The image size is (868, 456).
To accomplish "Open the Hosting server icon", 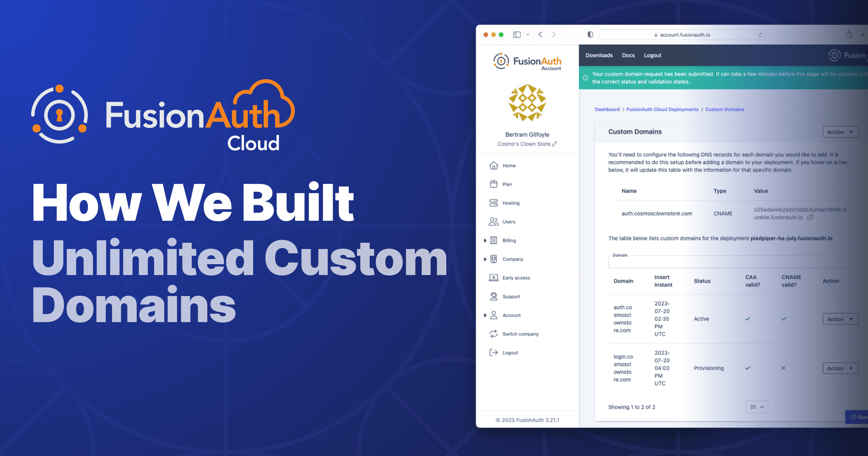I will click(494, 203).
